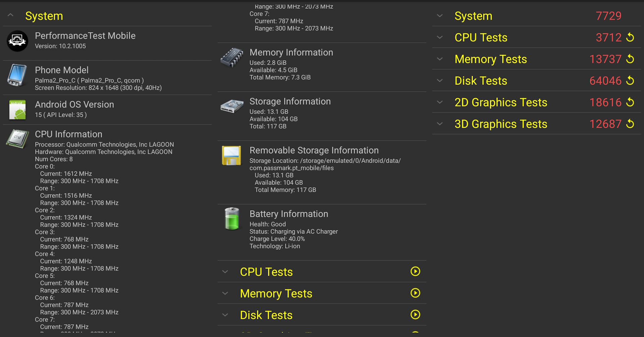Image resolution: width=644 pixels, height=337 pixels.
Task: Run the CPU Tests with play button
Action: coord(415,271)
